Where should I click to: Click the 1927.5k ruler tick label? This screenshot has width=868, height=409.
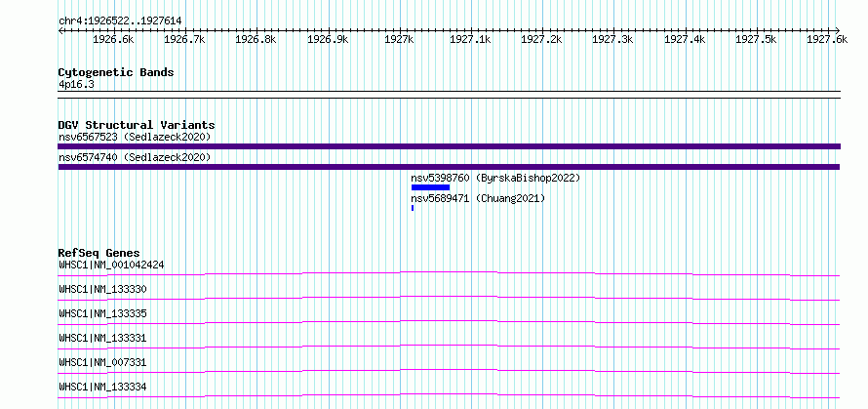[756, 39]
